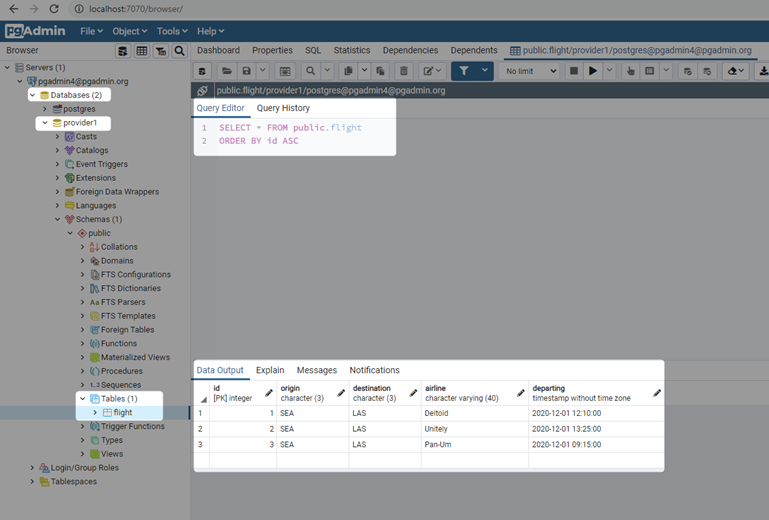The height and width of the screenshot is (520, 769).
Task: Click the leftmost database icon in query toolbar
Action: point(202,71)
